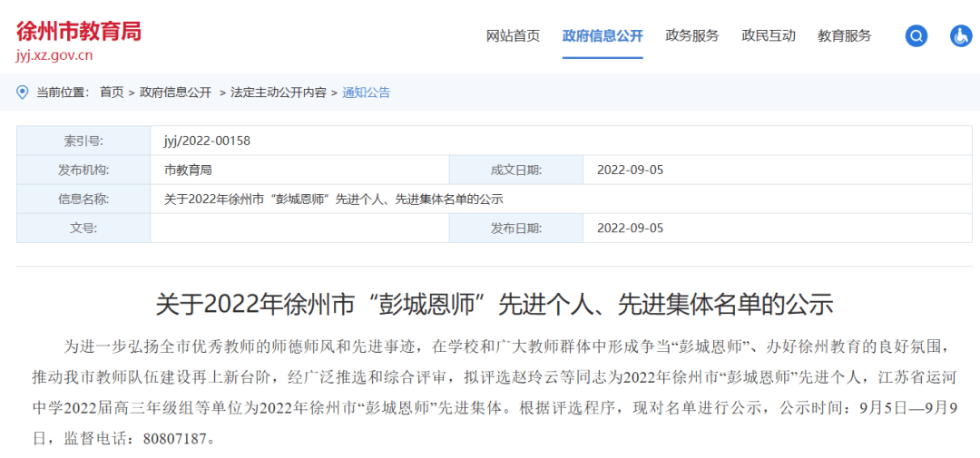The height and width of the screenshot is (458, 980).
Task: Click the 发布机构 label cell
Action: 83,170
